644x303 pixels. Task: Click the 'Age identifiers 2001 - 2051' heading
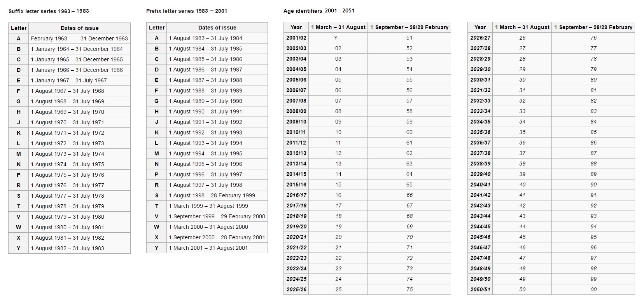click(319, 10)
